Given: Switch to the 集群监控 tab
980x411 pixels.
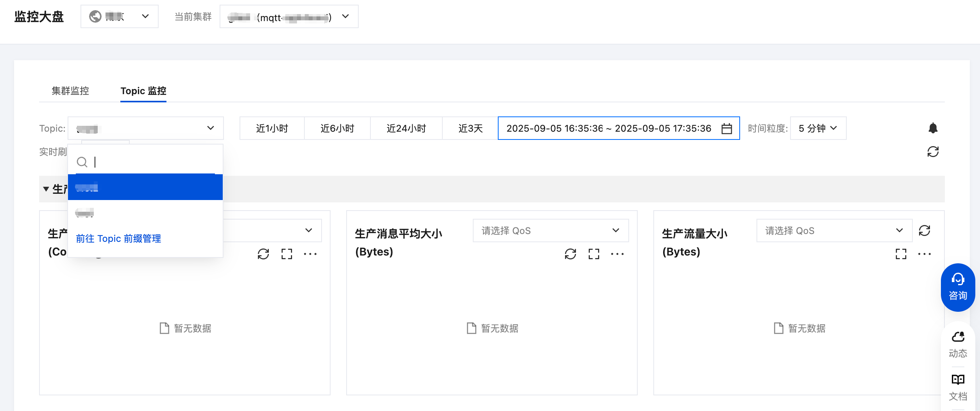Looking at the screenshot, I should (70, 91).
